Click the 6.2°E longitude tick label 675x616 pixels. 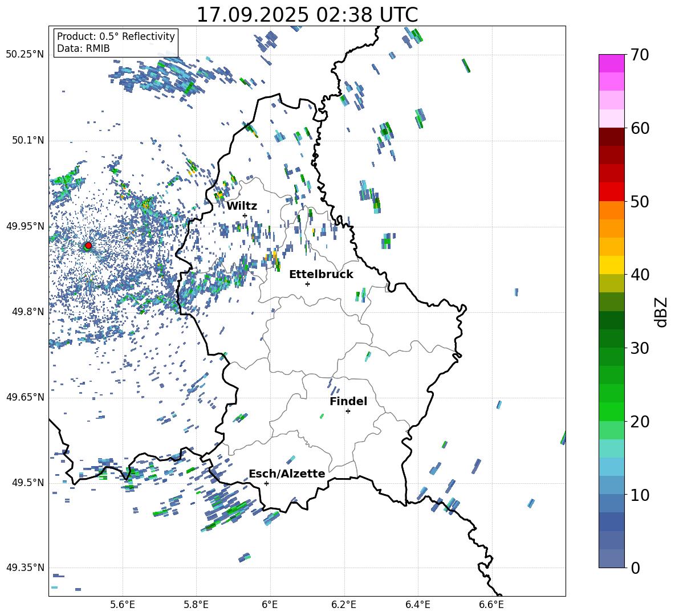coord(344,604)
